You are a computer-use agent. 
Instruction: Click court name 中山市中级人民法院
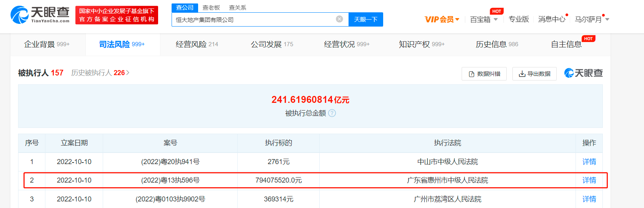[x=447, y=162]
